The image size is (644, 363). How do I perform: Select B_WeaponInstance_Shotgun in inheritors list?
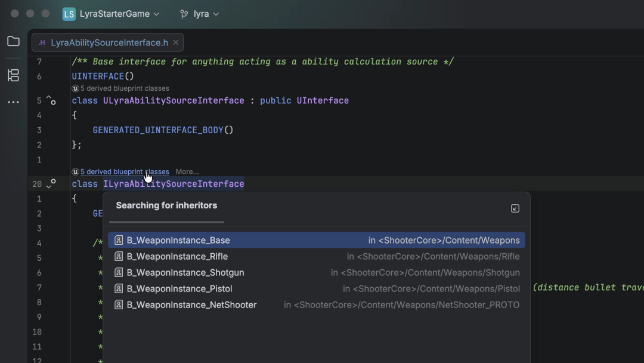tap(317, 273)
